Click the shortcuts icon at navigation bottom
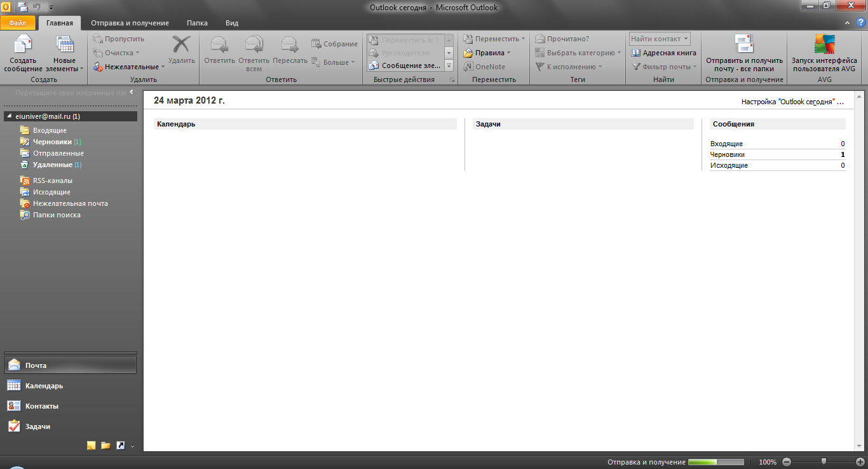This screenshot has height=469, width=868. pos(121,445)
